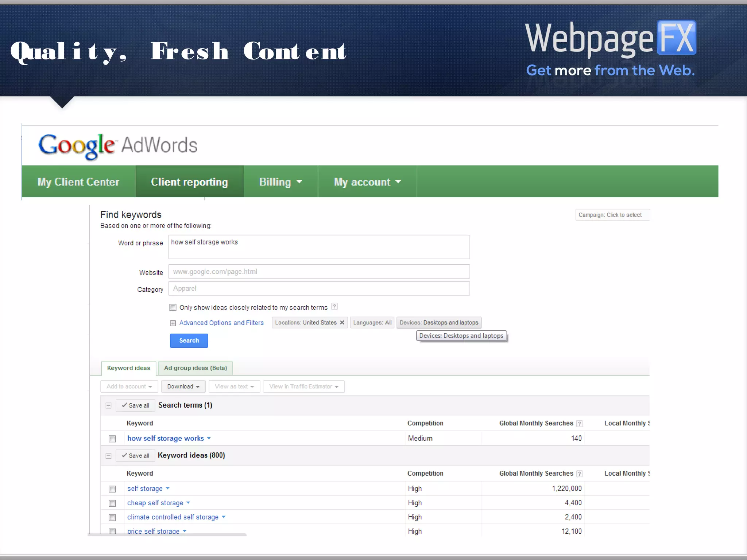Click the Google AdWords logo
Screen dimensions: 747x560
(x=117, y=146)
